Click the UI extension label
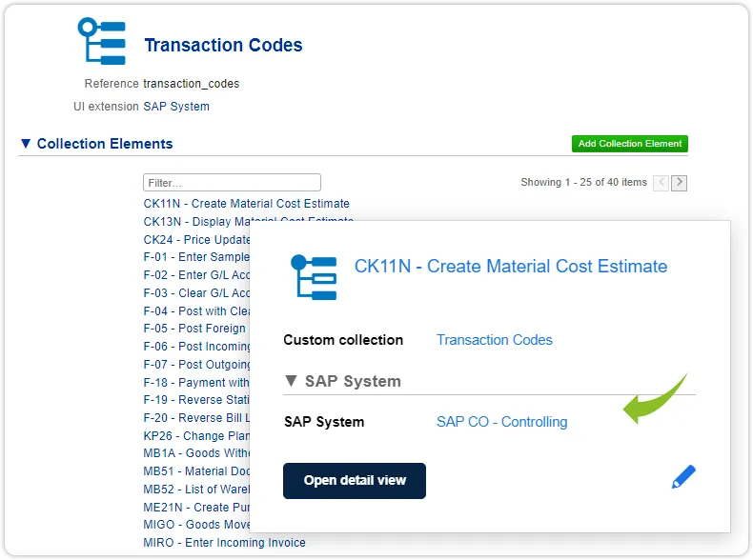This screenshot has height=560, width=753. pyautogui.click(x=106, y=107)
